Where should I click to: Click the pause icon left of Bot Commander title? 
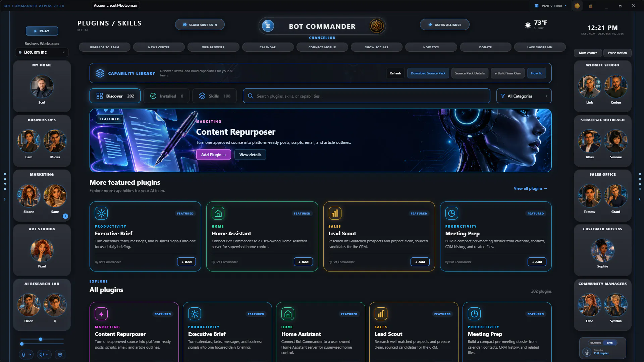coord(268,26)
